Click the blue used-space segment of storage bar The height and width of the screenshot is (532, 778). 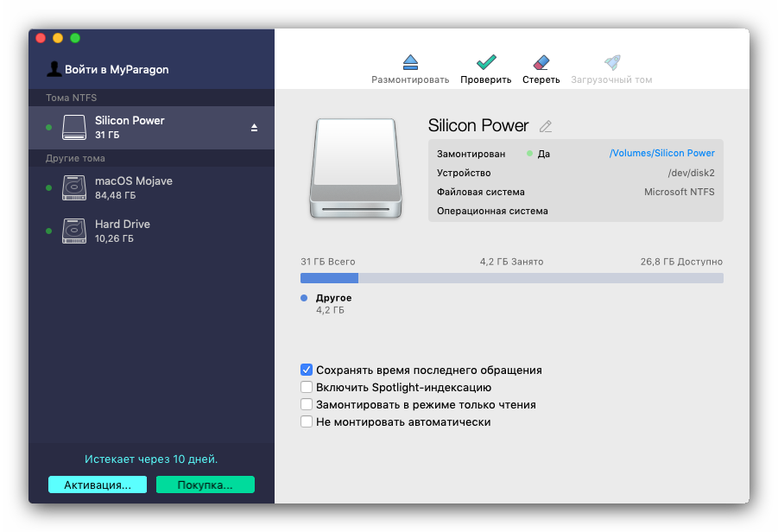tap(329, 278)
